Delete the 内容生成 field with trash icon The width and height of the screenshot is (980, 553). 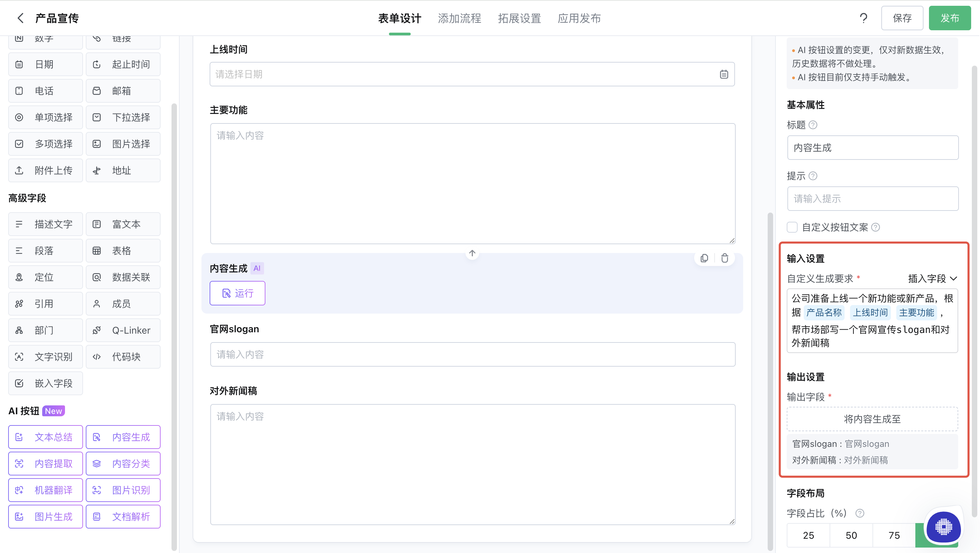coord(725,258)
